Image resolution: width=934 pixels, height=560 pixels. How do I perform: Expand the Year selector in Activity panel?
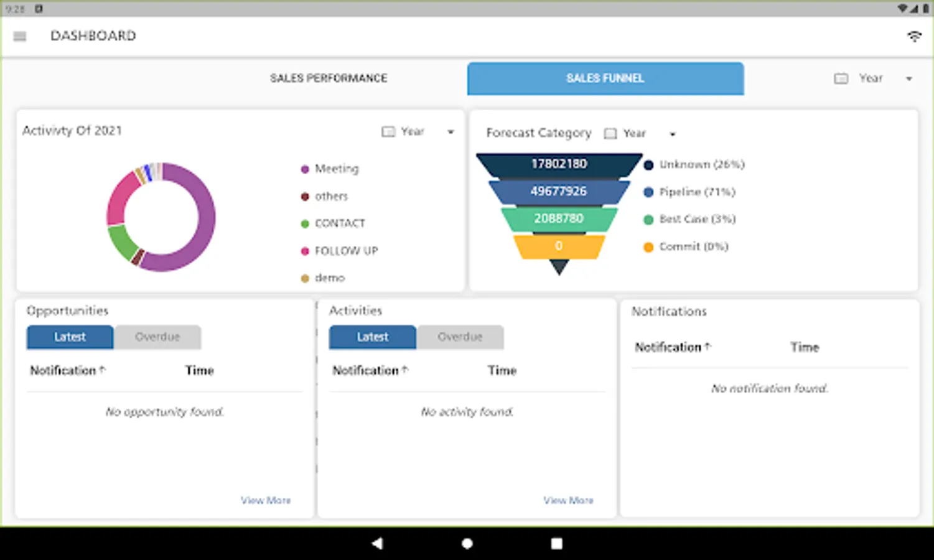(x=450, y=132)
